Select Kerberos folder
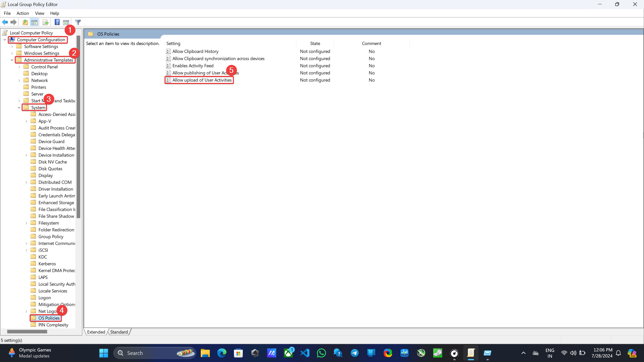The height and width of the screenshot is (362, 644). pos(47,264)
